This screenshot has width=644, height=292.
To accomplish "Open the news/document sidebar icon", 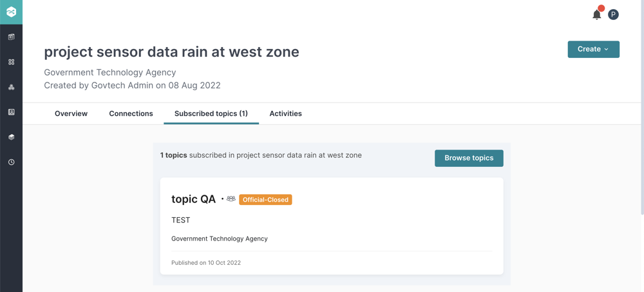I will (x=12, y=37).
